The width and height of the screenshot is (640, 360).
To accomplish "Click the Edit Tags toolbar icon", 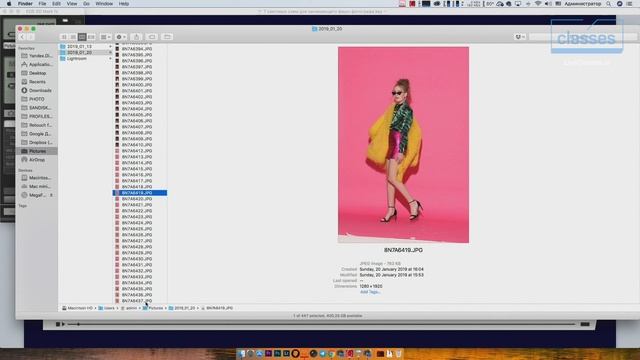I will click(152, 37).
